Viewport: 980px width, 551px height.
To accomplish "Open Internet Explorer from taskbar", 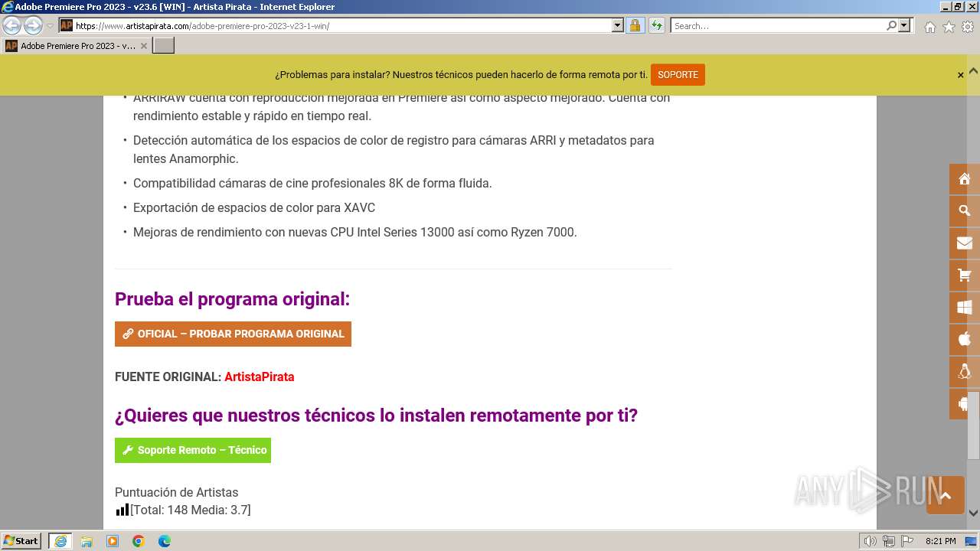I will pos(60,541).
